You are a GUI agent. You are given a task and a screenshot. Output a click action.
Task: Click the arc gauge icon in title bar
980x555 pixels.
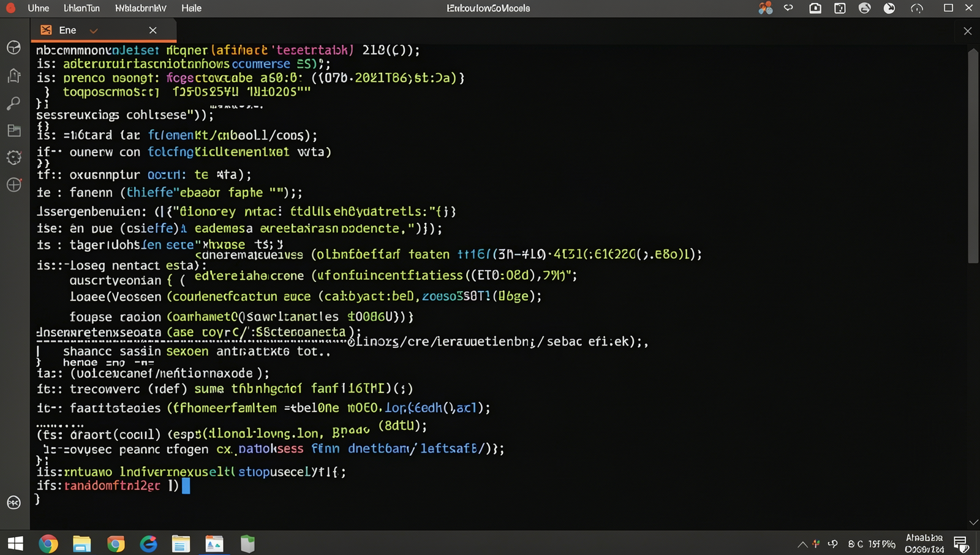point(917,8)
